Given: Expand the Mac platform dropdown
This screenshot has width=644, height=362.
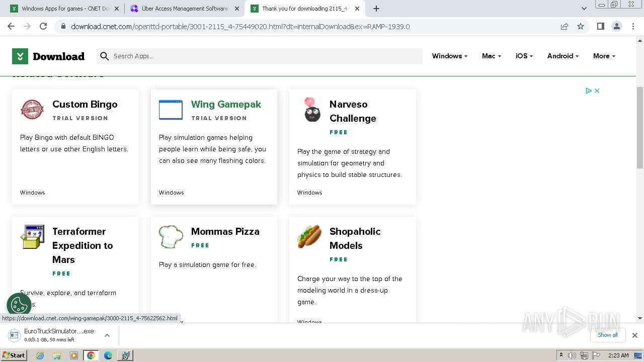Looking at the screenshot, I should (492, 56).
